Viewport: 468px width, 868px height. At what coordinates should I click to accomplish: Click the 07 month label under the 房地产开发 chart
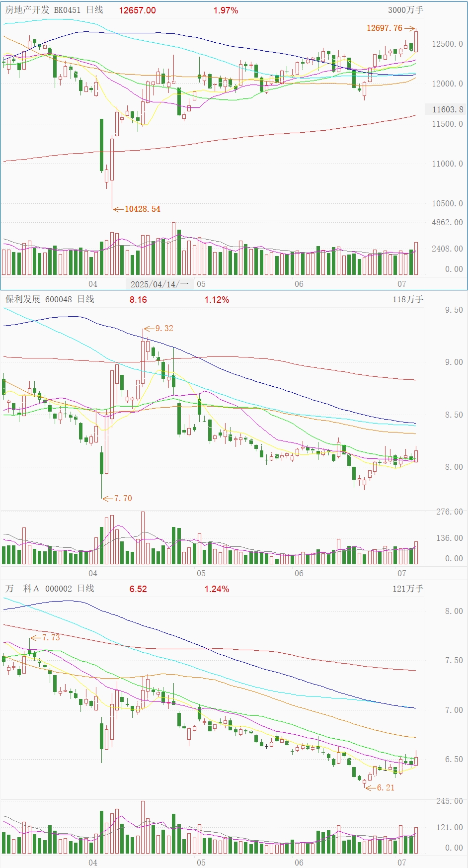coord(401,284)
